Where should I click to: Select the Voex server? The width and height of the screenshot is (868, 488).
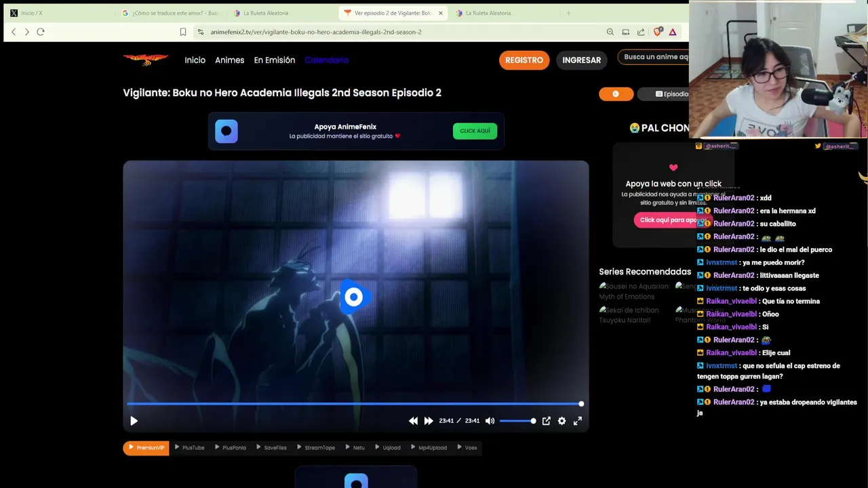click(x=467, y=447)
